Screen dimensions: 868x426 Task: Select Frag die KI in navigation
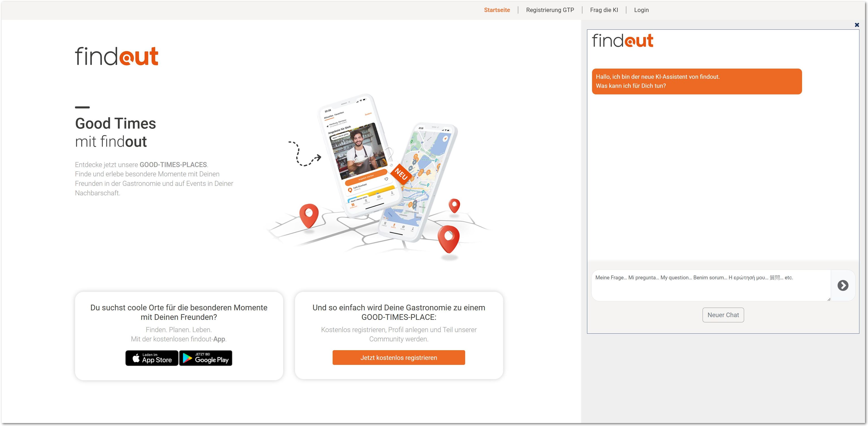point(604,10)
